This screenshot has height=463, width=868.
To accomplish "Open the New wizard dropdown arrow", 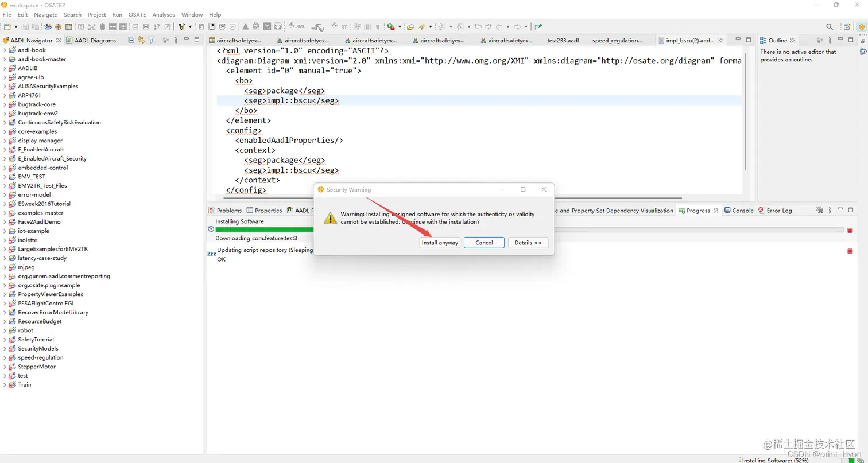I will click(x=15, y=26).
